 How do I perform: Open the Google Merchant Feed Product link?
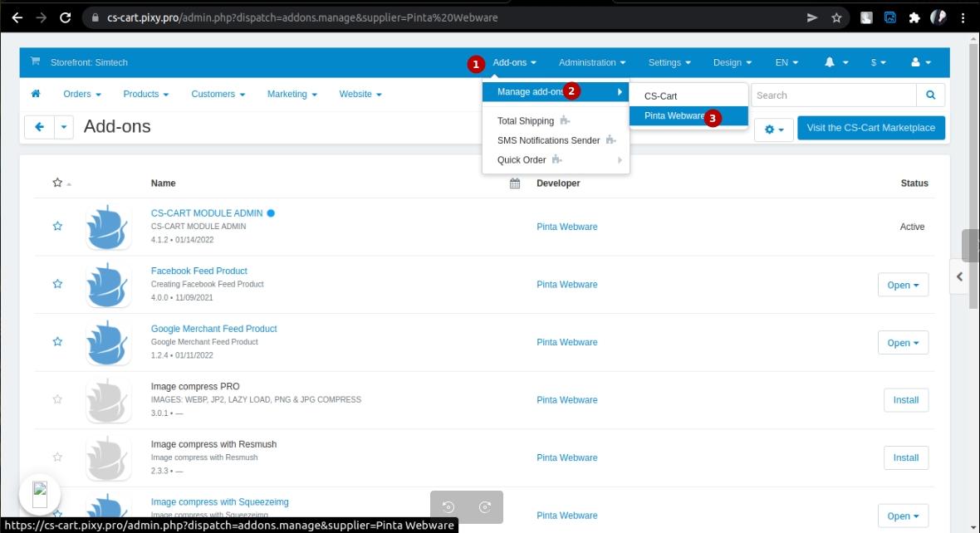tap(213, 329)
